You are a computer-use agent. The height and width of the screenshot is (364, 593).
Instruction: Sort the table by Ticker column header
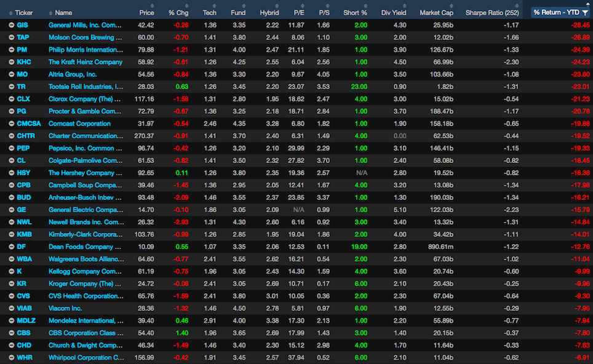(x=24, y=13)
